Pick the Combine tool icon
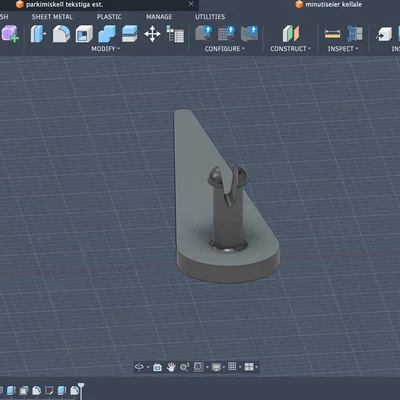Viewport: 400px width, 400px height. [107, 34]
